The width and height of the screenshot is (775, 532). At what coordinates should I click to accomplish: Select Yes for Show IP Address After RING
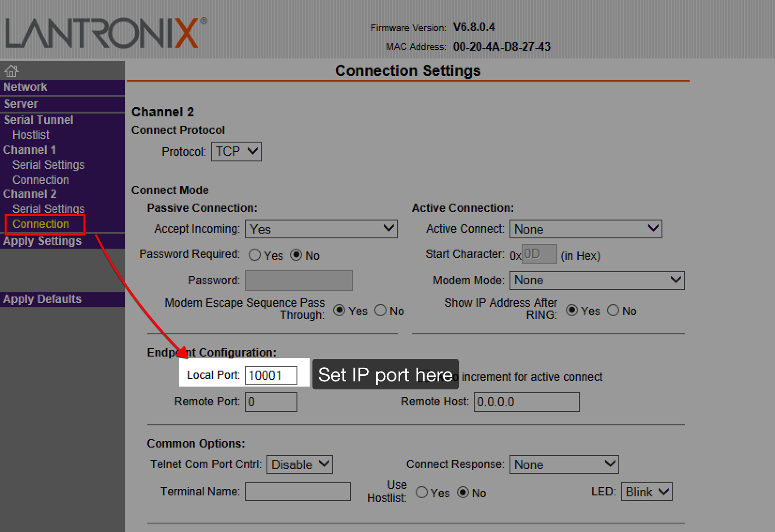coord(572,311)
